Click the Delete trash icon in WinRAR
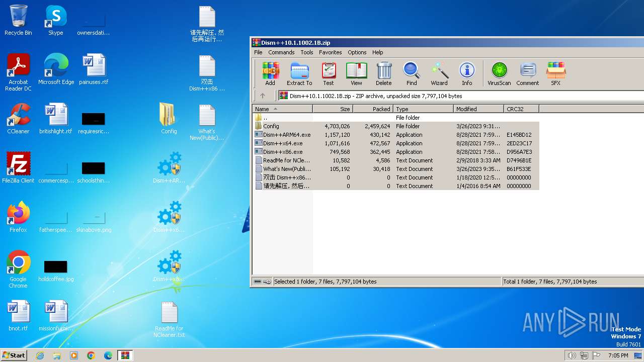Image resolution: width=644 pixels, height=362 pixels. coord(383,73)
